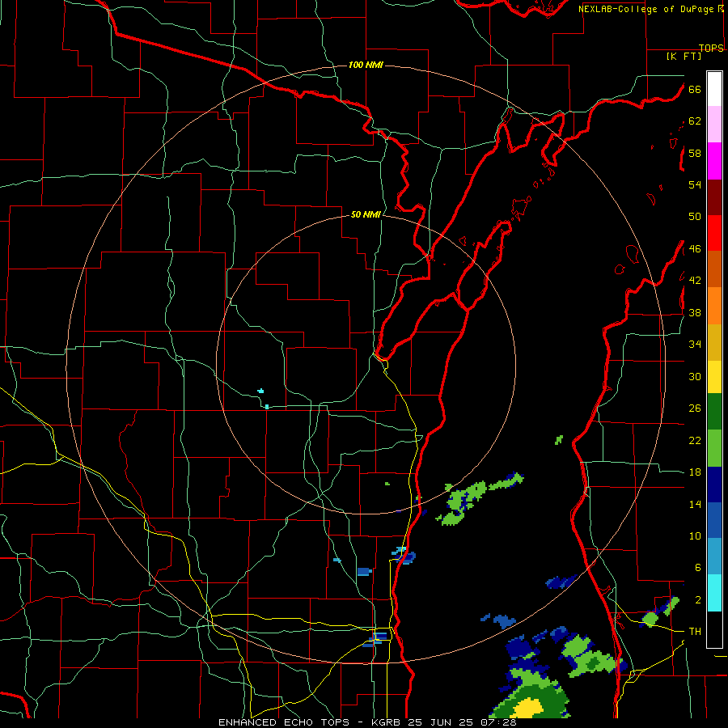Select the 14 legend value
This screenshot has width=728, height=728.
(695, 504)
